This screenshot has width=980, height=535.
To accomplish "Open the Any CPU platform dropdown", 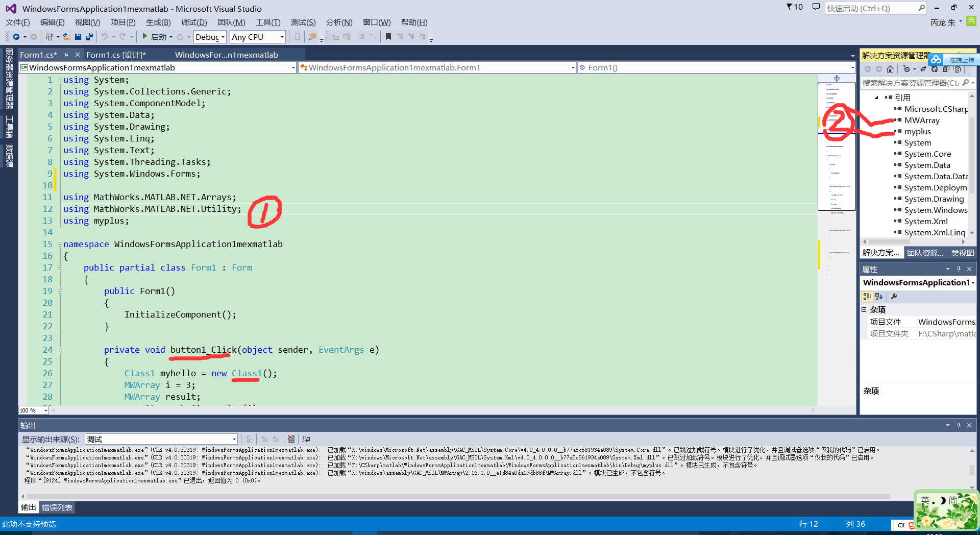I will 257,37.
